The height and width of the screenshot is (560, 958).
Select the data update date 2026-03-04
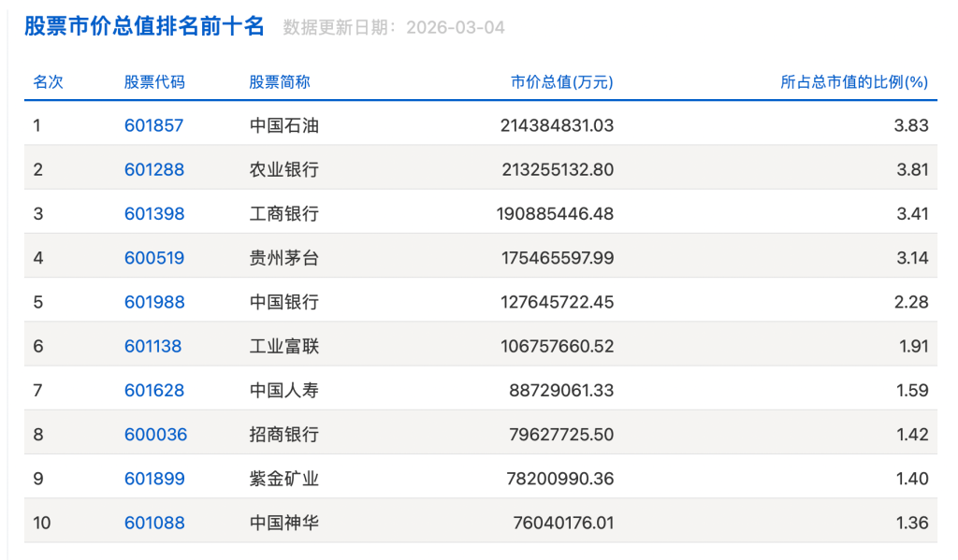click(x=457, y=27)
